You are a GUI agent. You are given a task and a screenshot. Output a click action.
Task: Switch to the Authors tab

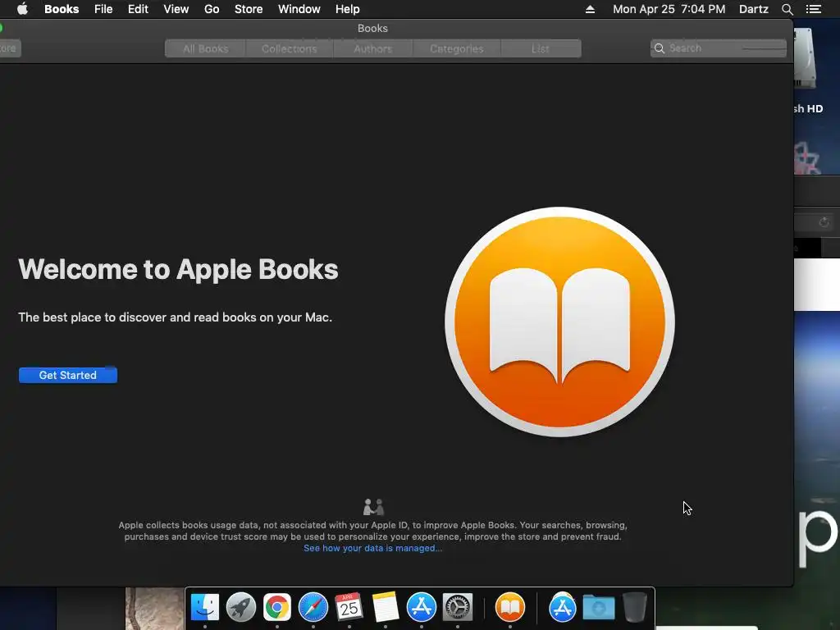click(x=373, y=48)
